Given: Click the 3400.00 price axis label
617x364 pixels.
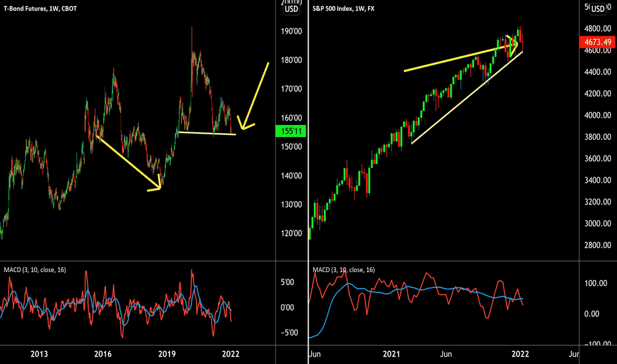Looking at the screenshot, I should [598, 180].
